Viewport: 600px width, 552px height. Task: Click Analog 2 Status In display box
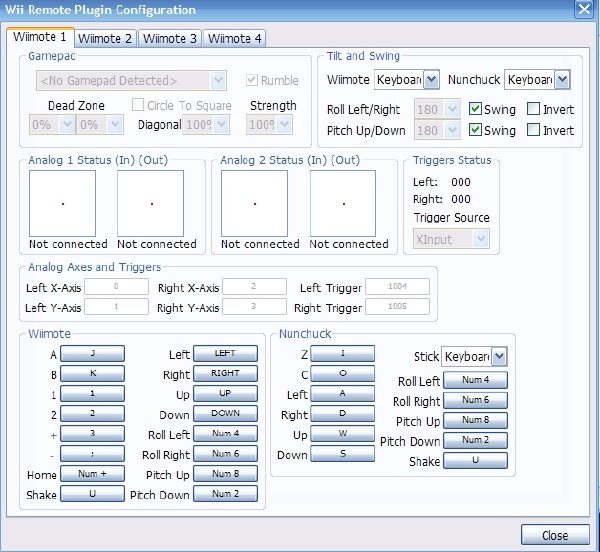pyautogui.click(x=254, y=204)
